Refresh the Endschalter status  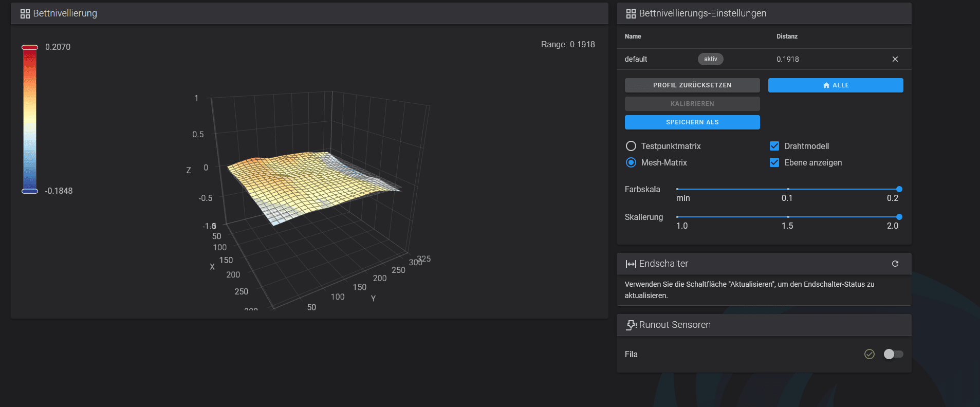[x=895, y=264]
